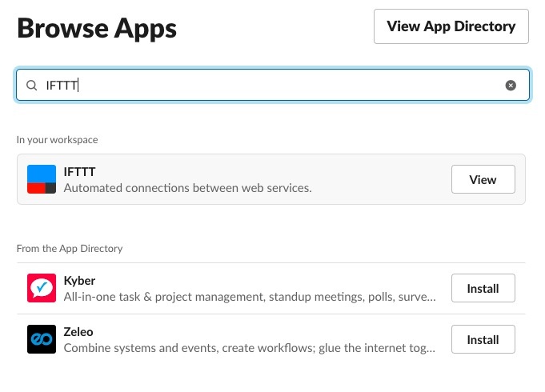Open the Zeleo app title

[79, 331]
